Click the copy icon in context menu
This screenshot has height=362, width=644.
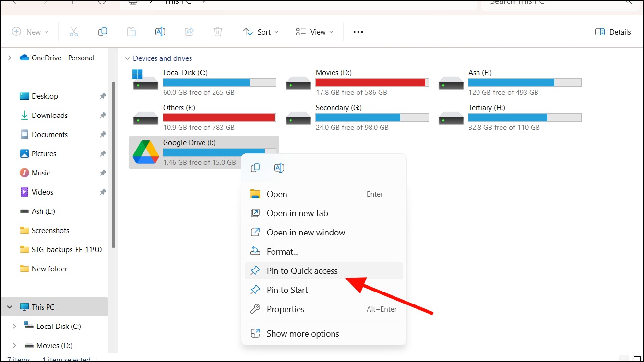(255, 168)
